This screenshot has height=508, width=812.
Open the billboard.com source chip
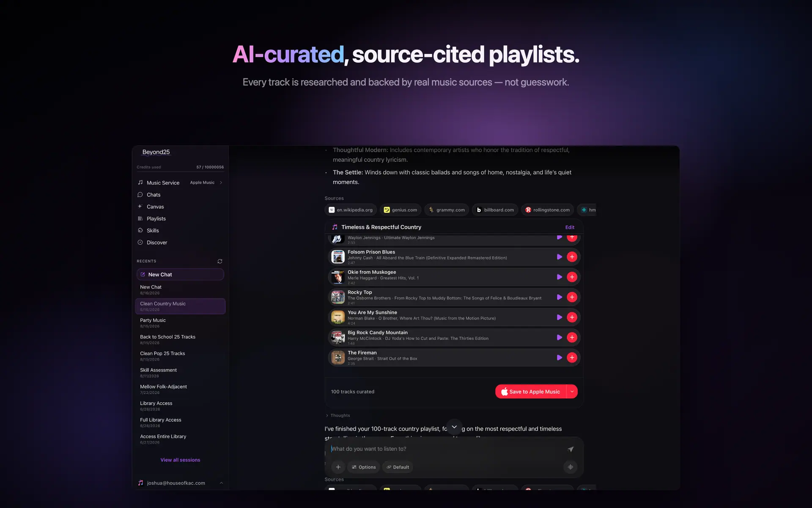(x=495, y=210)
